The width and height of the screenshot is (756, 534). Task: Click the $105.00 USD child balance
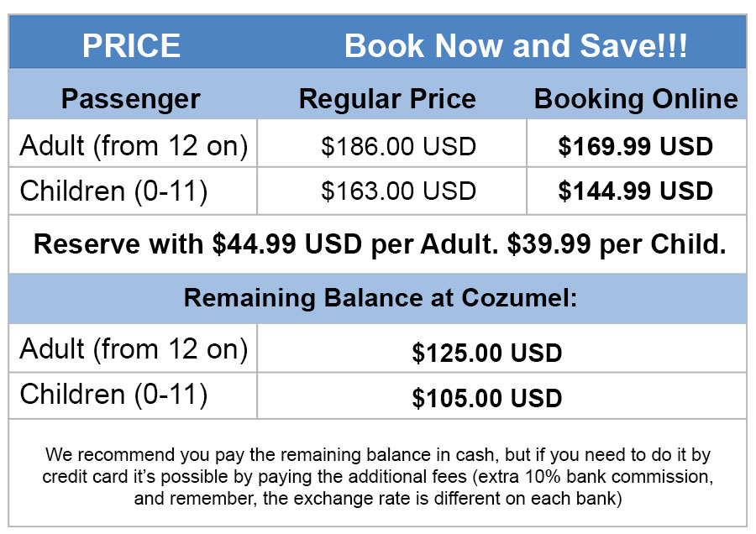pos(486,398)
